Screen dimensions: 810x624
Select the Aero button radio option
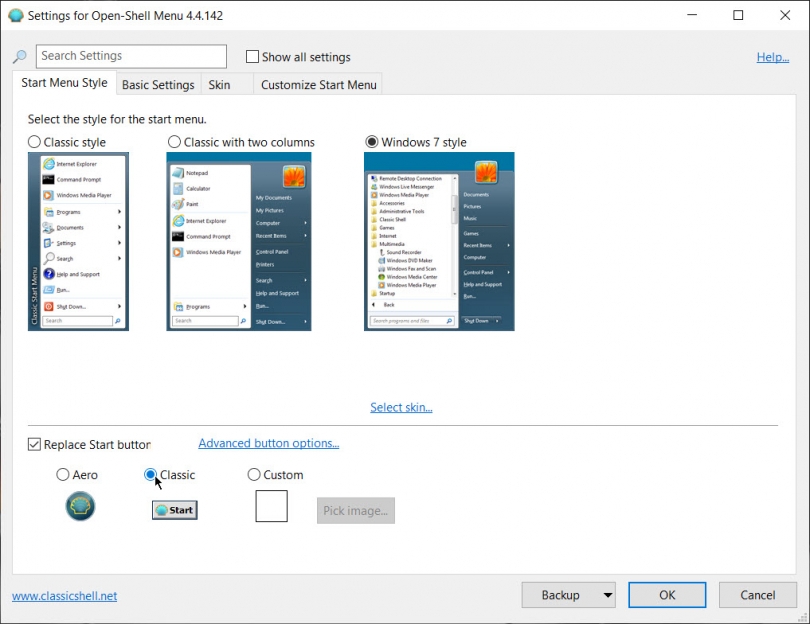point(63,475)
